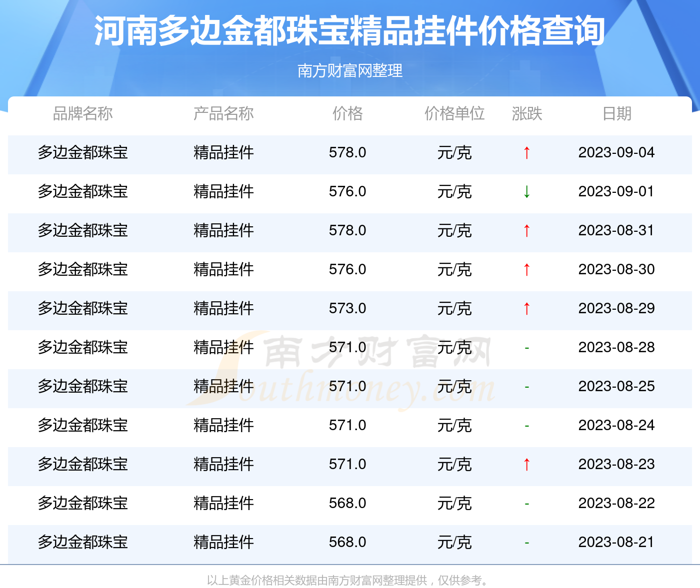The image size is (700, 588).
Task: Click the red up arrow for 2023-09-04
Action: (x=526, y=152)
